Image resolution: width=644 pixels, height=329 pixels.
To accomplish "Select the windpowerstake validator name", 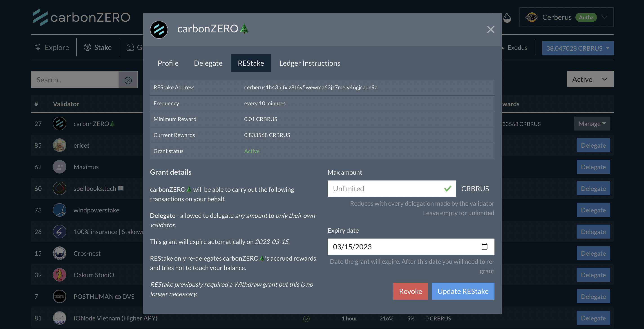I will (96, 210).
